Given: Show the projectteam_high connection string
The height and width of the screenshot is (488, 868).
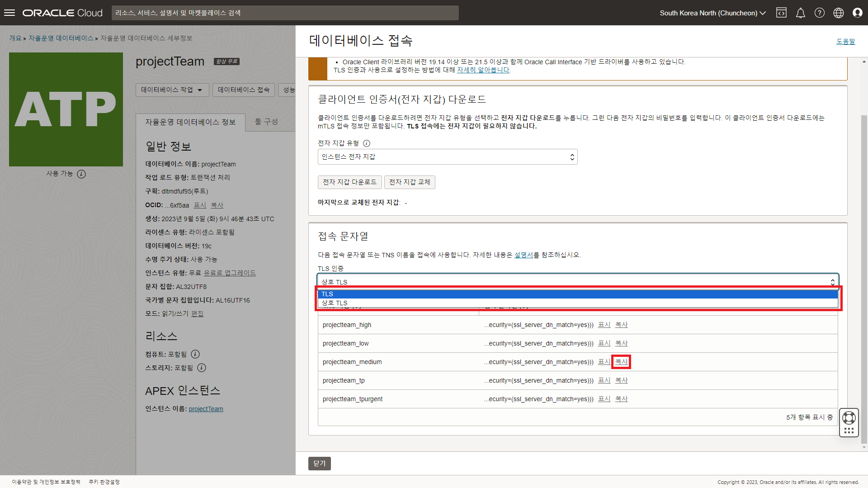Looking at the screenshot, I should coord(604,325).
